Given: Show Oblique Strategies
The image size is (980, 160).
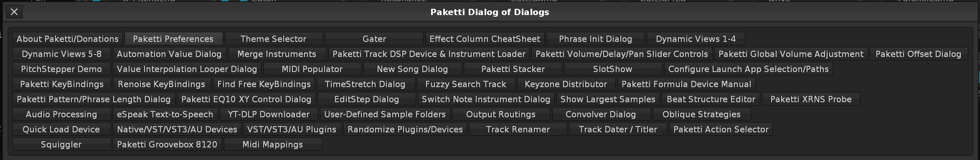Looking at the screenshot, I should (701, 114).
